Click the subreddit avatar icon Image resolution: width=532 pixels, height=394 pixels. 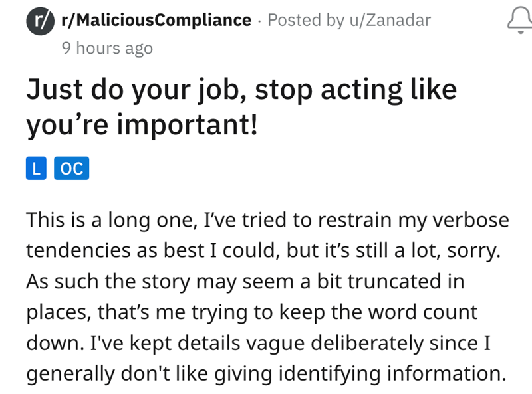click(39, 21)
